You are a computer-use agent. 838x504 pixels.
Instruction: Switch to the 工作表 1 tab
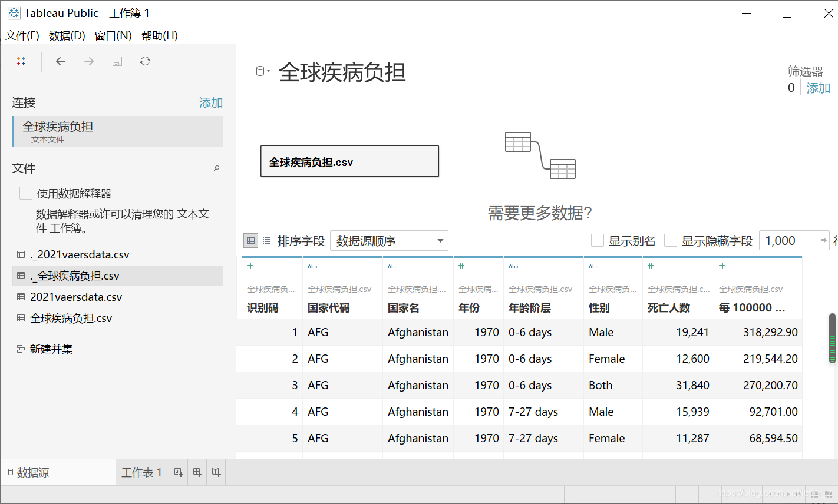(x=141, y=472)
